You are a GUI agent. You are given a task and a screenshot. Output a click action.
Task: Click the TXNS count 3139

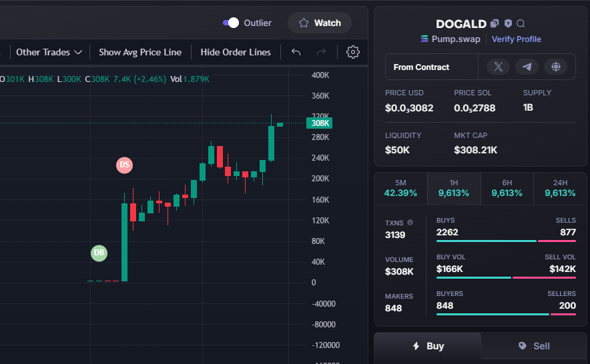tap(395, 235)
